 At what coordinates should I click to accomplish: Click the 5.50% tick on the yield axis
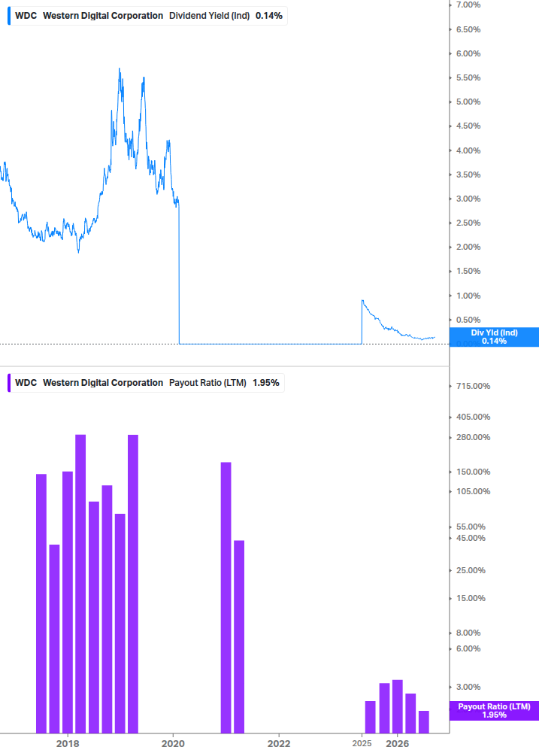coord(468,77)
